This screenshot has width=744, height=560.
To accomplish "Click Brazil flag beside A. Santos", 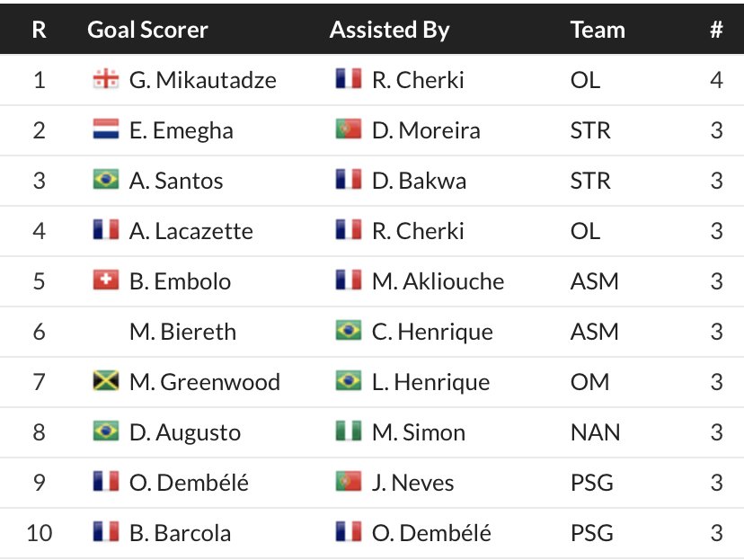I will coord(106,180).
